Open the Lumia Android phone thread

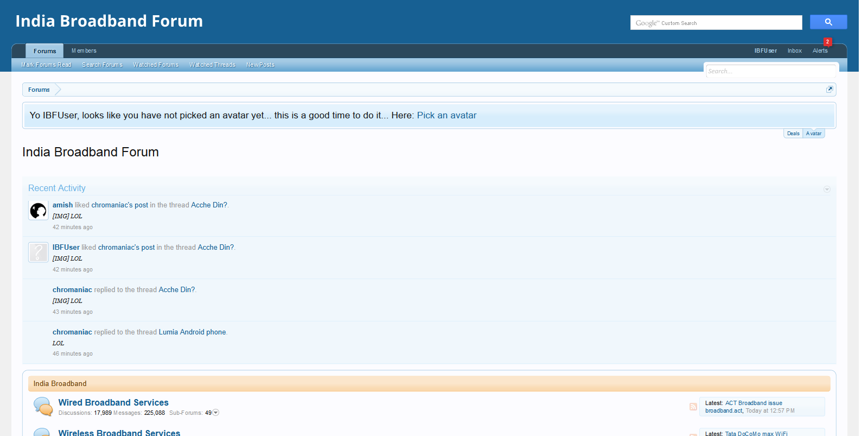192,332
